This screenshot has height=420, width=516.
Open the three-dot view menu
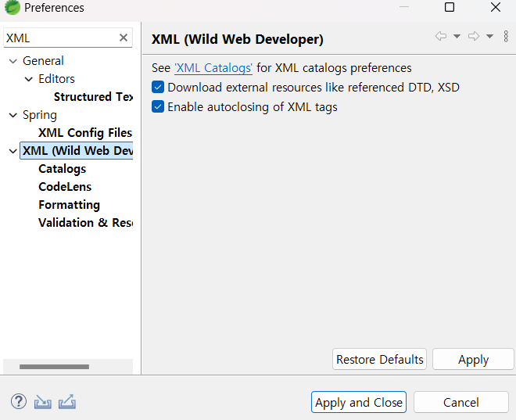click(x=506, y=36)
